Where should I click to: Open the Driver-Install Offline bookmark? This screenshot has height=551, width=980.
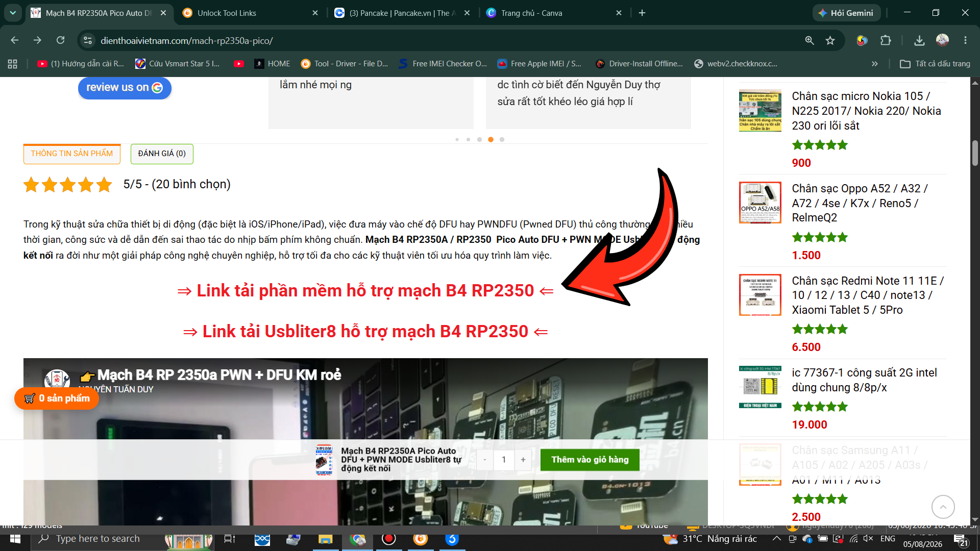click(x=639, y=64)
